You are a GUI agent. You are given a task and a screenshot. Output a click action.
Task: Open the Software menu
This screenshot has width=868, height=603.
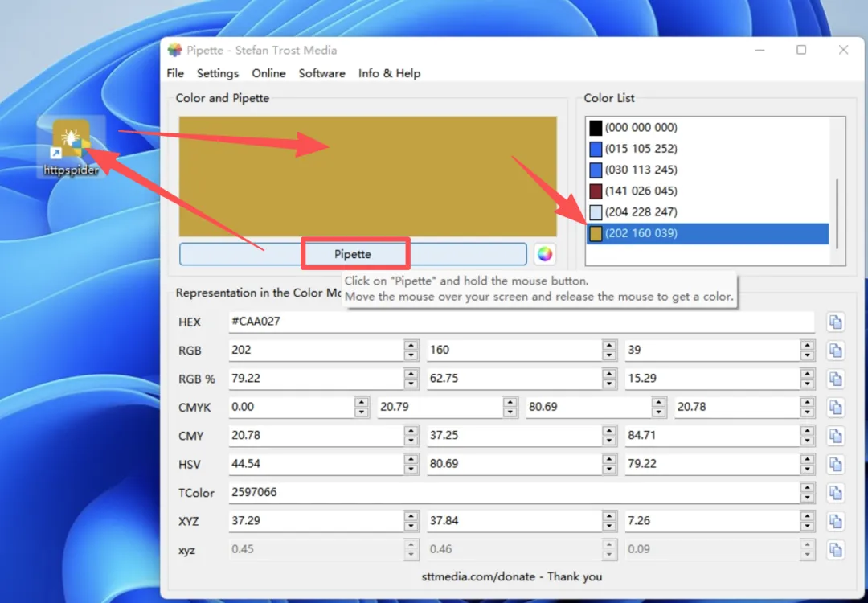click(321, 73)
